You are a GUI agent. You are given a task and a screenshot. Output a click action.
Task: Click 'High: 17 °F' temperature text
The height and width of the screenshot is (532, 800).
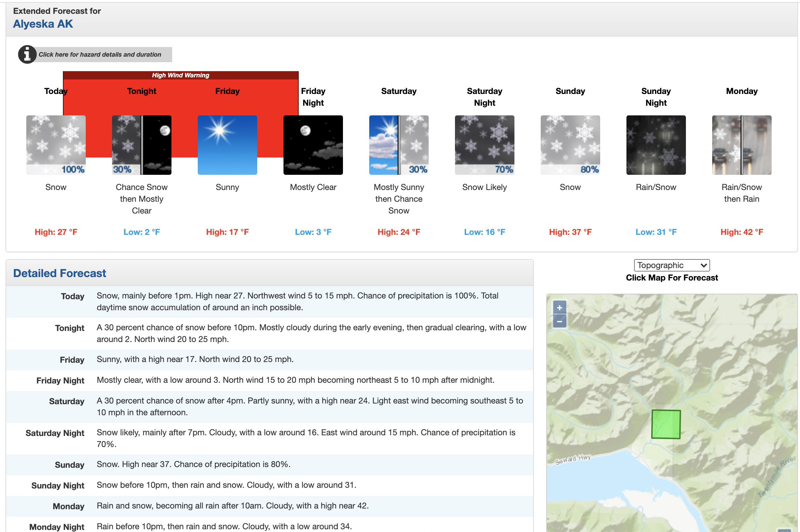click(227, 232)
